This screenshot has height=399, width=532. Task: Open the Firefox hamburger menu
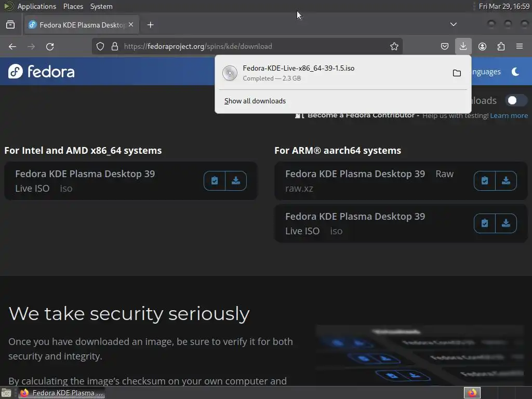(520, 46)
